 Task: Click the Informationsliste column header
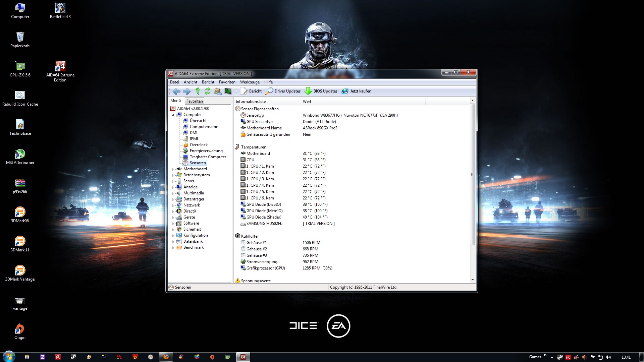coord(267,102)
